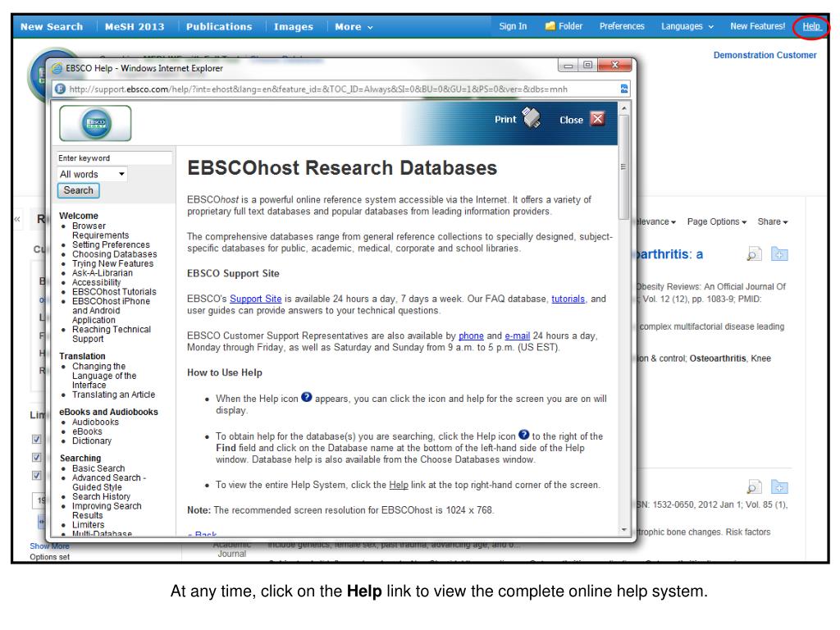The width and height of the screenshot is (840, 630).
Task: Open the All words dropdown
Action: pyautogui.click(x=92, y=174)
